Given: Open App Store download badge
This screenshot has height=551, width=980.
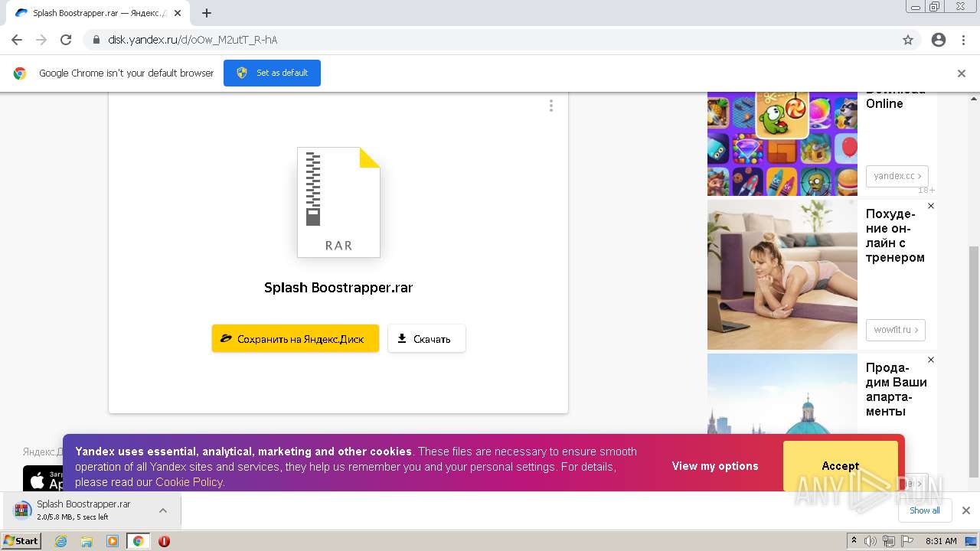Looking at the screenshot, I should point(43,479).
